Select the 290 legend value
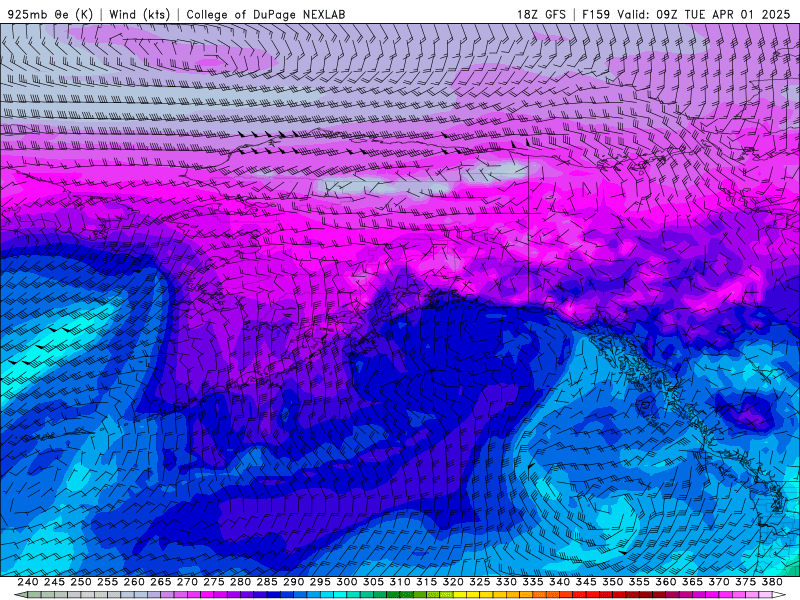The width and height of the screenshot is (800, 600). pyautogui.click(x=293, y=582)
